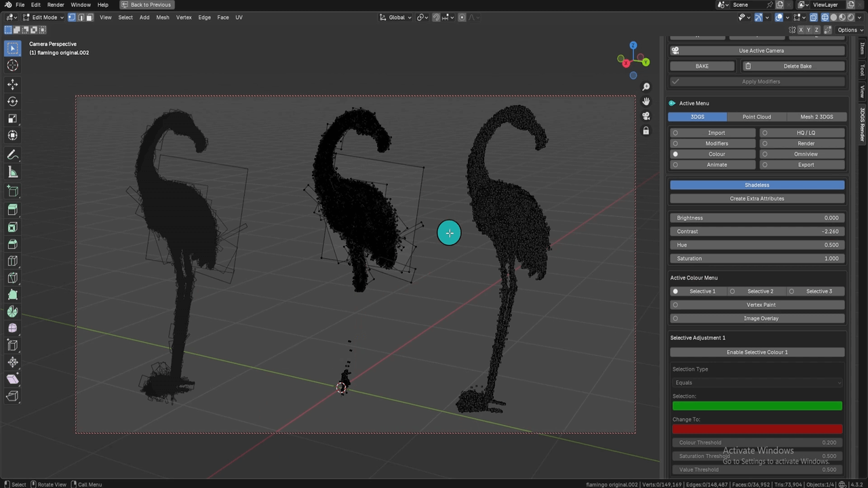868x488 pixels.
Task: Activate the Rotate tool
Action: pyautogui.click(x=12, y=102)
